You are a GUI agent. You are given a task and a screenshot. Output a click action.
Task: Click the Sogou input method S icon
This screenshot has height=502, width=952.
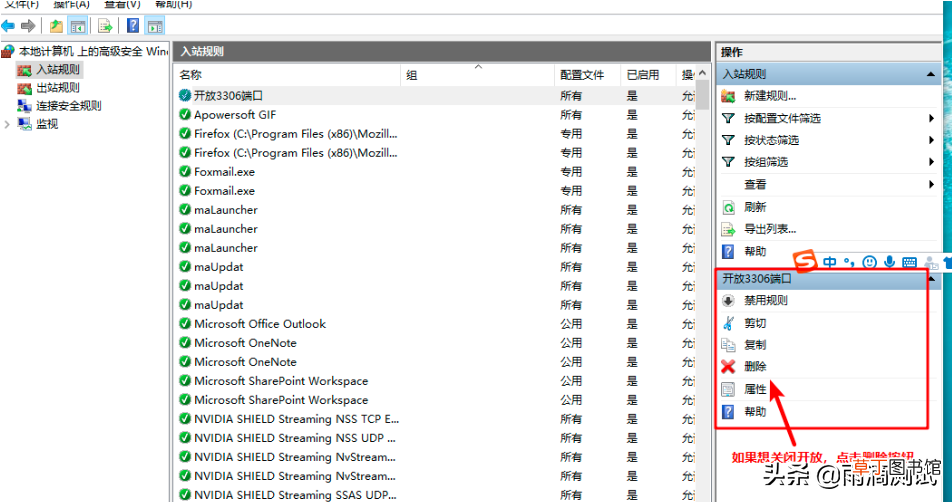806,262
